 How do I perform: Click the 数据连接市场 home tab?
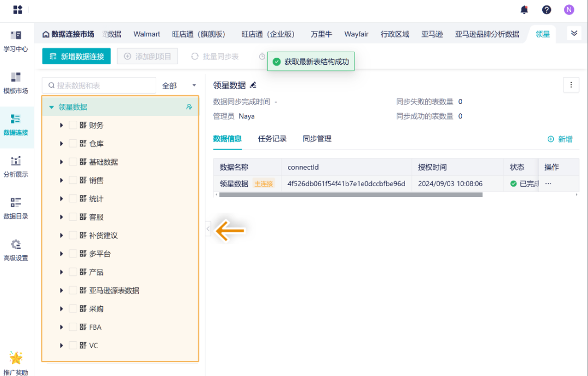(68, 34)
